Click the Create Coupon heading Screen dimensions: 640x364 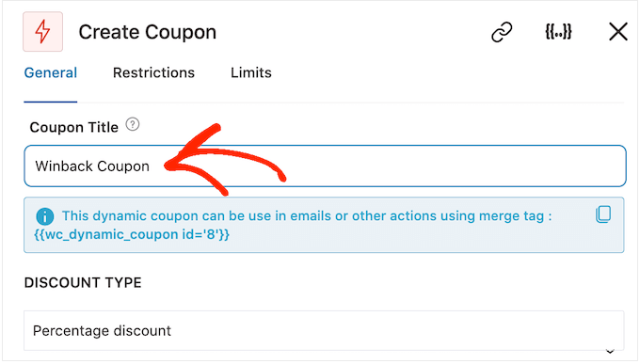(x=148, y=32)
